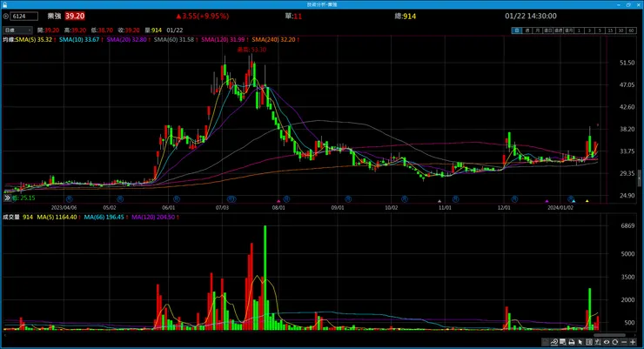
Task: Click the SMA(240) 32.20 label
Action: coord(273,39)
